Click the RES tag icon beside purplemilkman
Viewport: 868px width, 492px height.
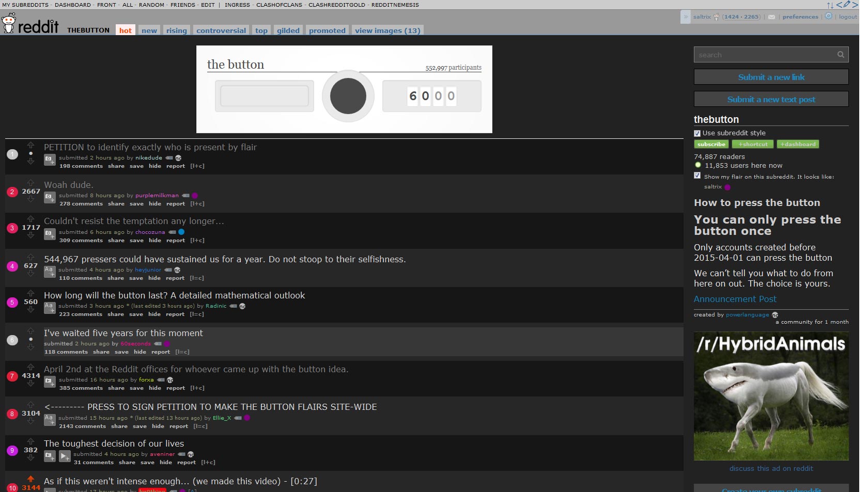(185, 196)
